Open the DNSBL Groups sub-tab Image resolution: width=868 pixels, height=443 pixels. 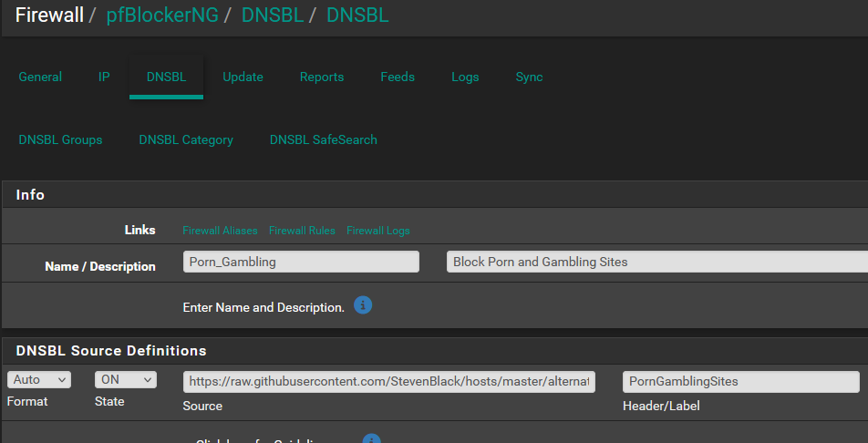tap(60, 139)
